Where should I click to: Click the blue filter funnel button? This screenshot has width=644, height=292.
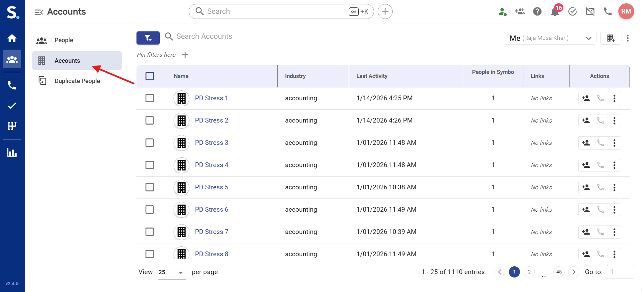pyautogui.click(x=148, y=38)
